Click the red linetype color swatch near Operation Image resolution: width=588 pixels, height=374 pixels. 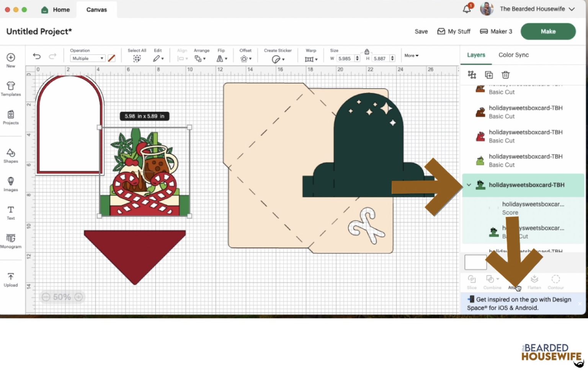click(111, 58)
